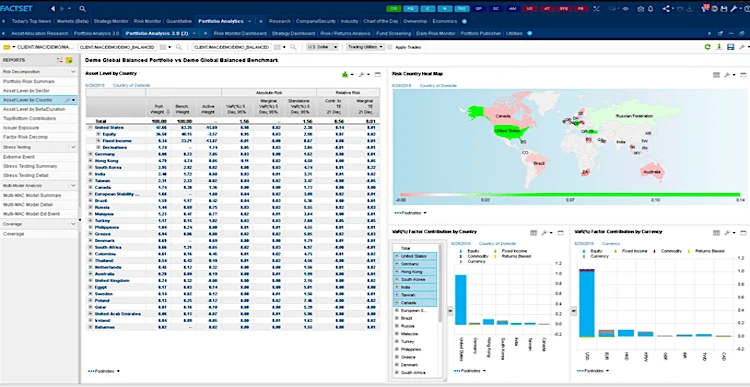750x387 pixels.
Task: Click the green CO shortcut button
Action: 394,9
